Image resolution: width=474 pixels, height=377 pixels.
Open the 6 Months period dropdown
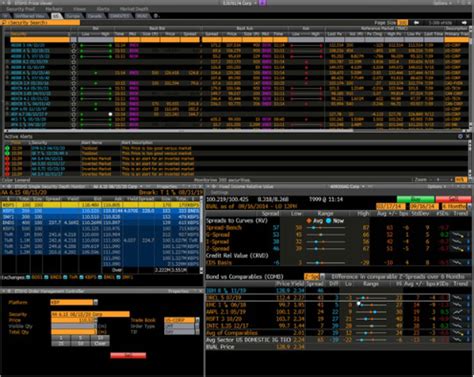(469, 207)
